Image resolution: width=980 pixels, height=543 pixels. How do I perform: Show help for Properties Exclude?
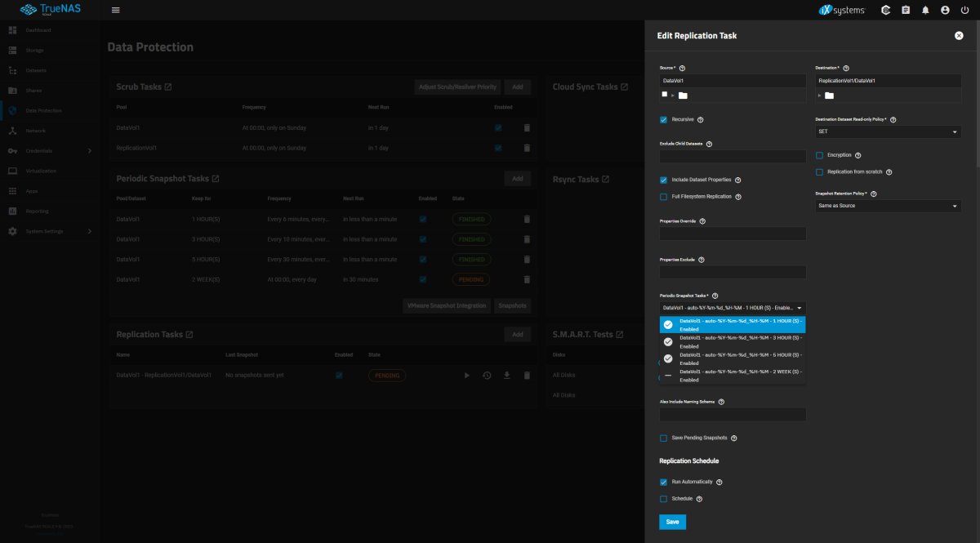(x=701, y=260)
